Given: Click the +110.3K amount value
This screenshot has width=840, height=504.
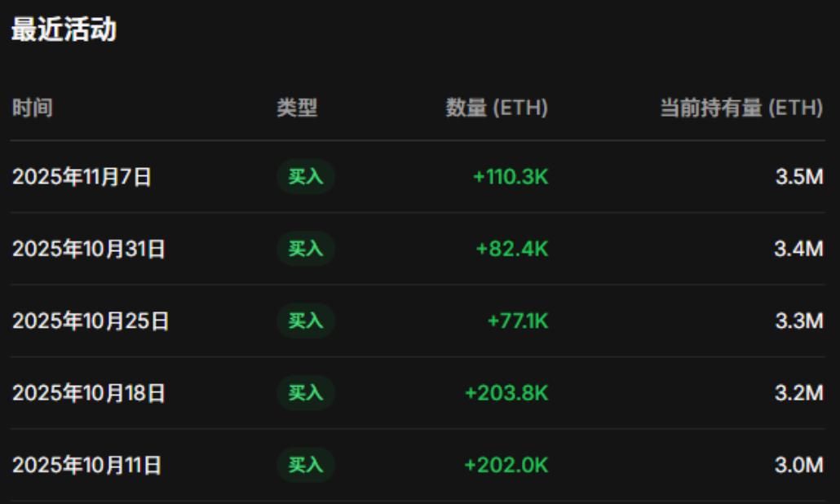Looking at the screenshot, I should (x=511, y=177).
